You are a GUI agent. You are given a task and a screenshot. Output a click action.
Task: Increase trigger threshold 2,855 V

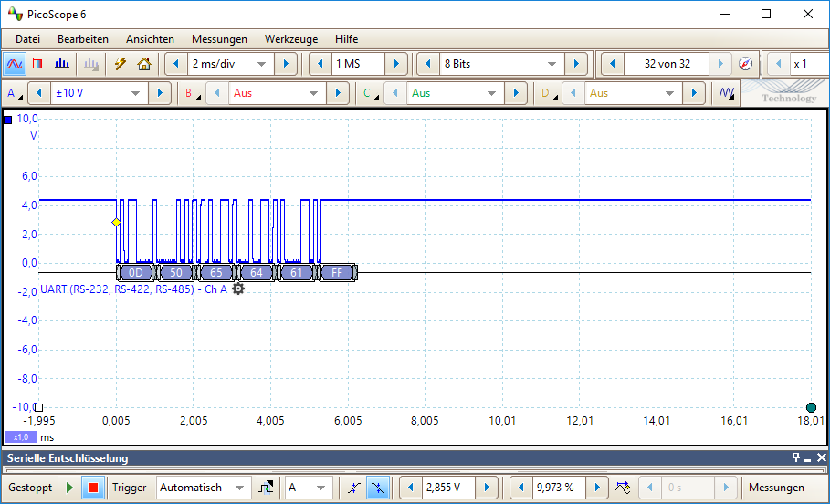tap(488, 488)
